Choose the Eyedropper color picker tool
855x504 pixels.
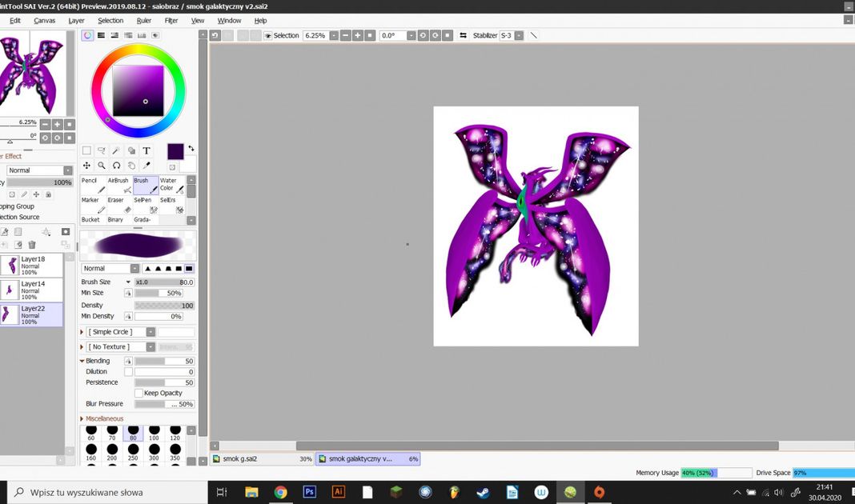(147, 166)
